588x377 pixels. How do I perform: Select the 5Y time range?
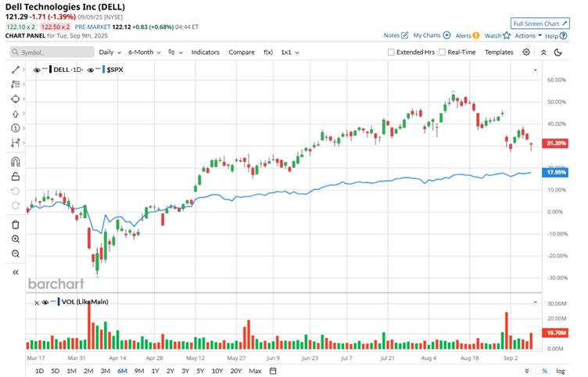click(200, 371)
